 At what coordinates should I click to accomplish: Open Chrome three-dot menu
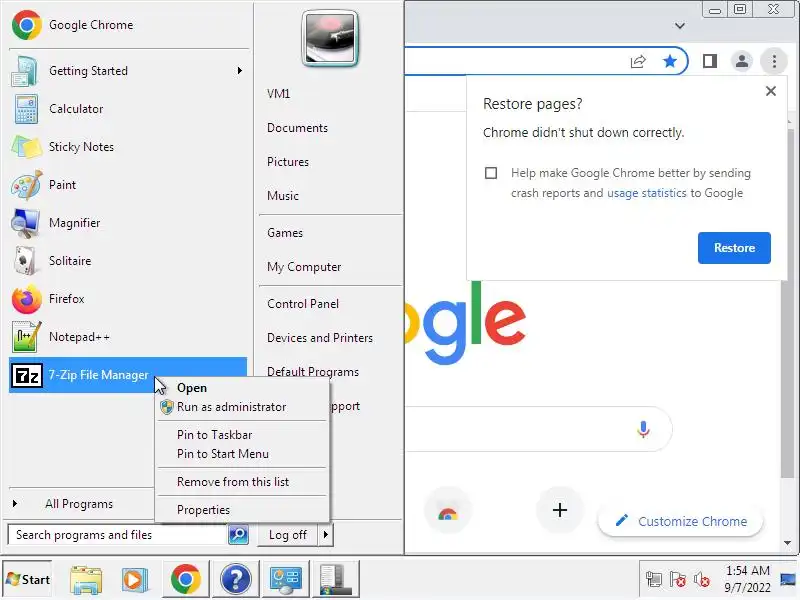point(774,61)
